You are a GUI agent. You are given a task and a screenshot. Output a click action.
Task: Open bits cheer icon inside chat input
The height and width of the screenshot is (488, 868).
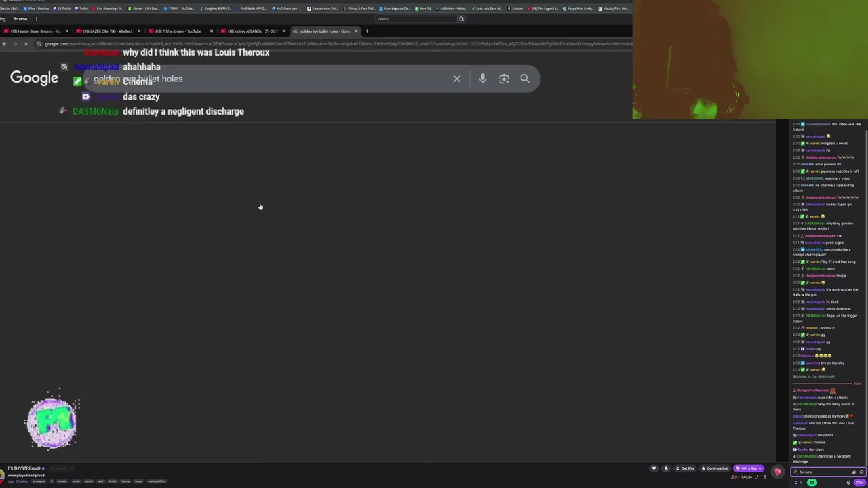[854, 472]
